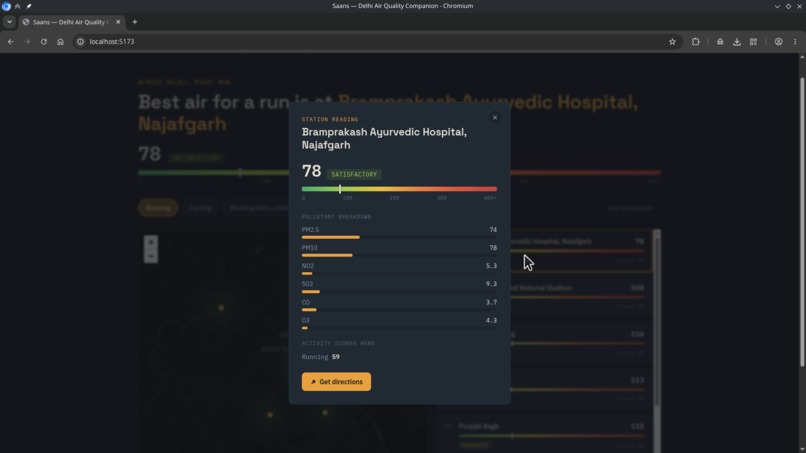806x453 pixels.
Task: Select the Saans Delhi Air Quality tab
Action: point(70,22)
